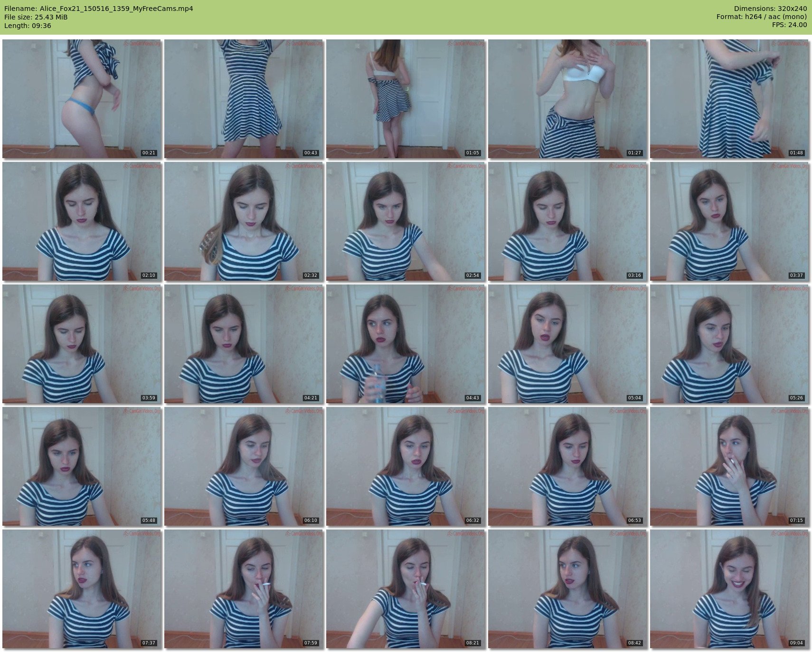The image size is (812, 652).
Task: Click the 05:04 timestamp badge
Action: (634, 398)
